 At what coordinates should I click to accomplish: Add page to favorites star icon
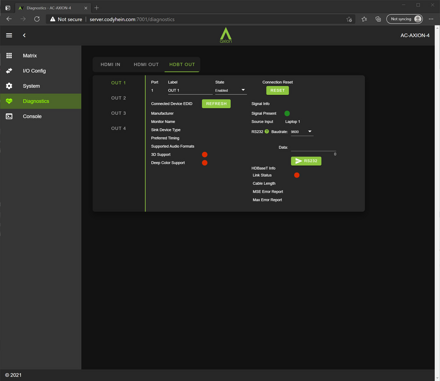click(364, 19)
